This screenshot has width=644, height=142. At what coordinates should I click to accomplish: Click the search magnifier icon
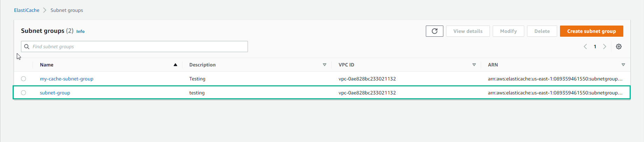point(27,47)
